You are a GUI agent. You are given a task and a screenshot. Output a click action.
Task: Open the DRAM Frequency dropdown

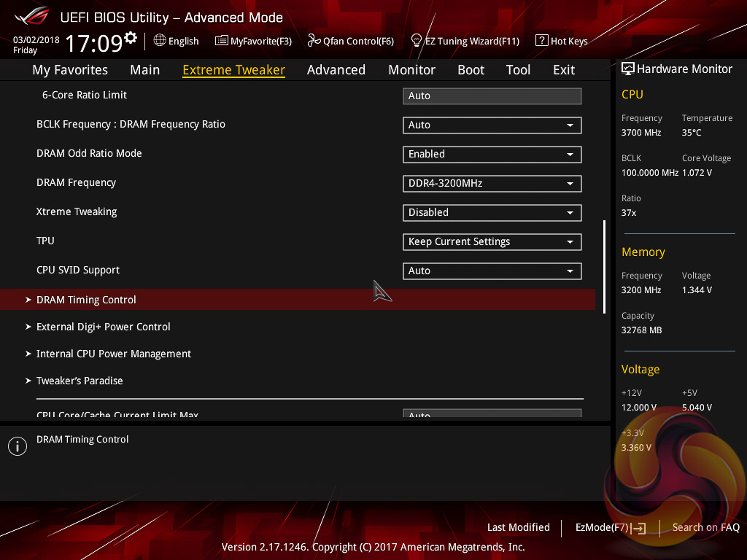click(492, 183)
